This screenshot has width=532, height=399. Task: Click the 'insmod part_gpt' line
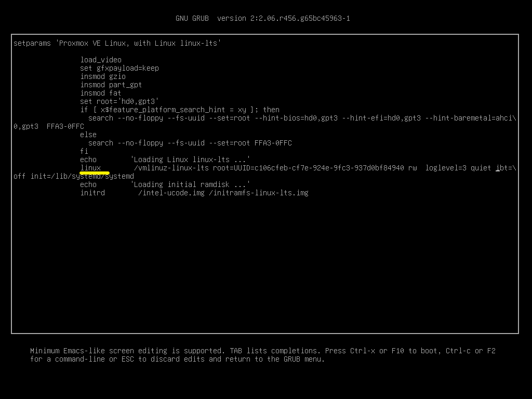pos(111,85)
